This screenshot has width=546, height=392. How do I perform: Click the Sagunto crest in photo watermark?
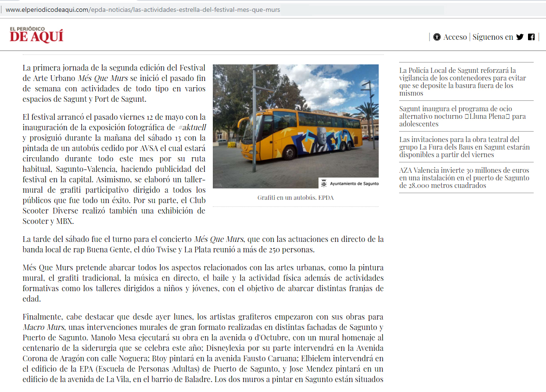(323, 183)
